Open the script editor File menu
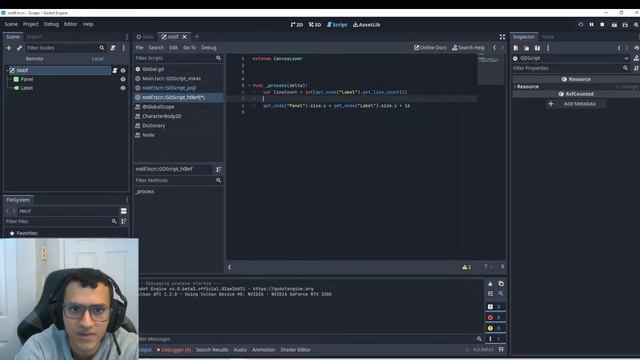Viewport: 640px width, 360px height. pyautogui.click(x=140, y=47)
